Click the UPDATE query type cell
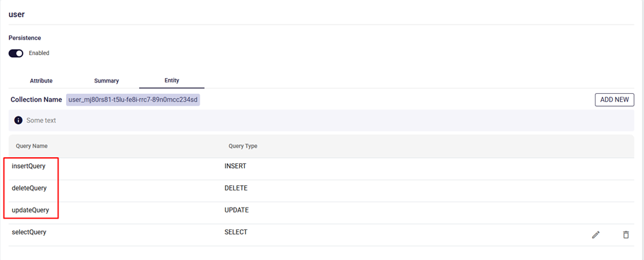The width and height of the screenshot is (644, 260). click(236, 210)
